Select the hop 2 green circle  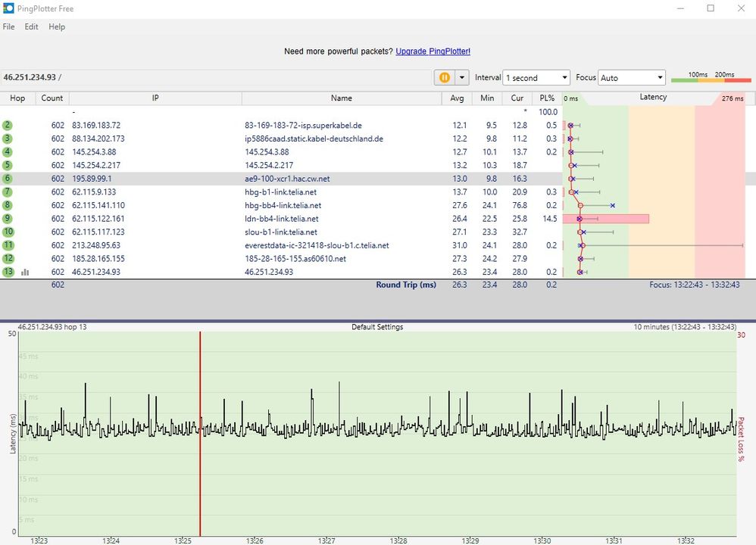pyautogui.click(x=8, y=125)
